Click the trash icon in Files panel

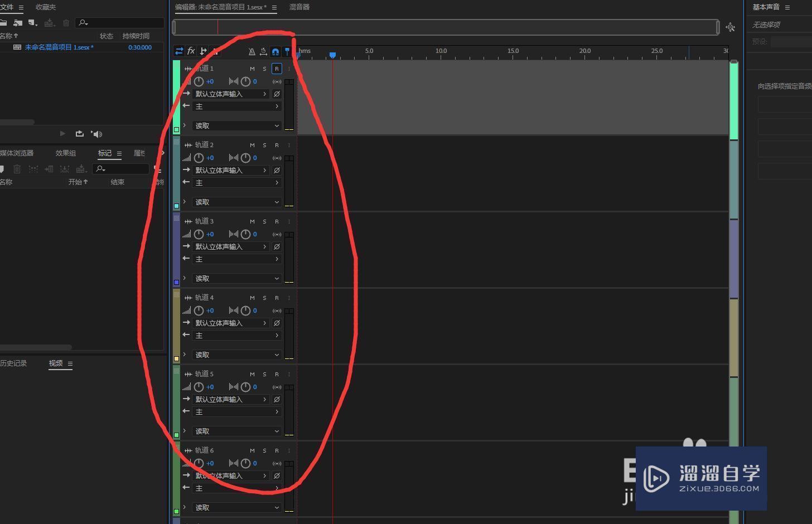66,23
